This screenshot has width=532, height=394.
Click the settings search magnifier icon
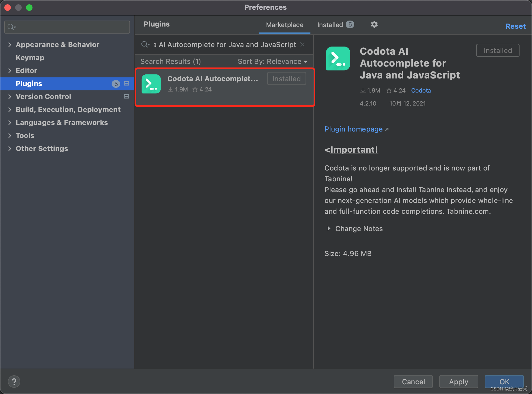click(x=11, y=27)
